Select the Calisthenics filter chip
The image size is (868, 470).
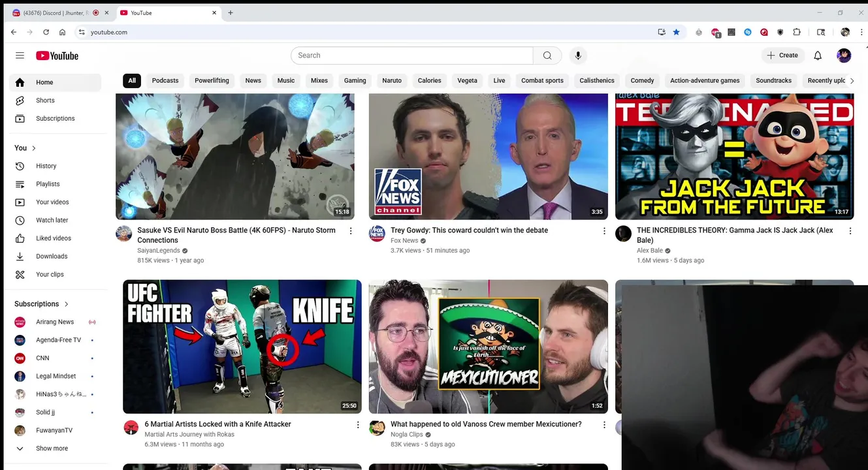point(597,81)
